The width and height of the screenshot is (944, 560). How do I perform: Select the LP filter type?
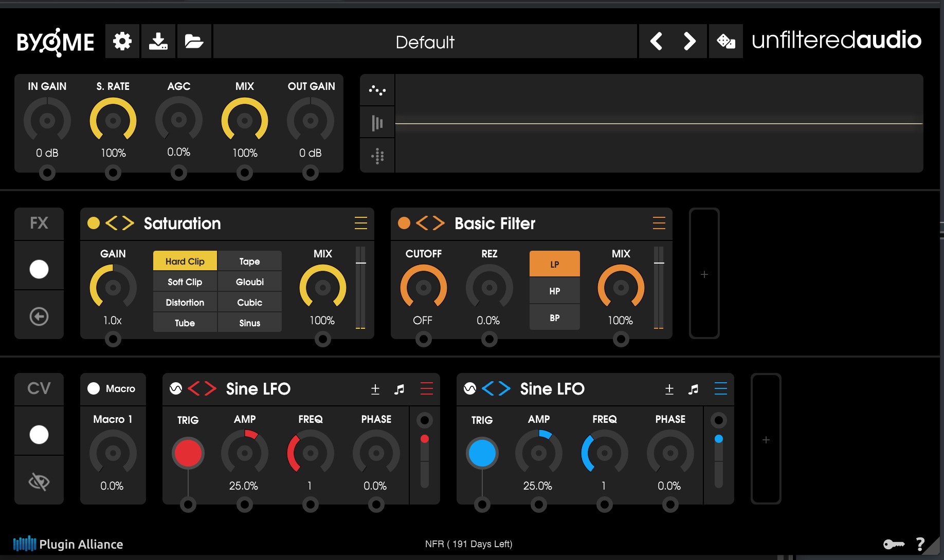coord(555,264)
